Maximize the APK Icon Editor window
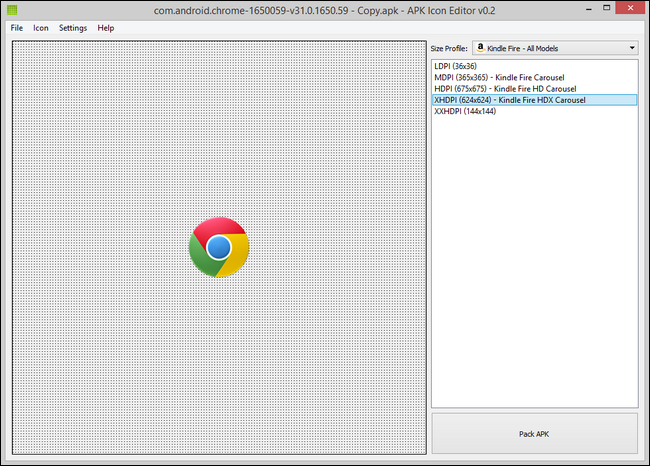The image size is (650, 466). click(x=606, y=8)
